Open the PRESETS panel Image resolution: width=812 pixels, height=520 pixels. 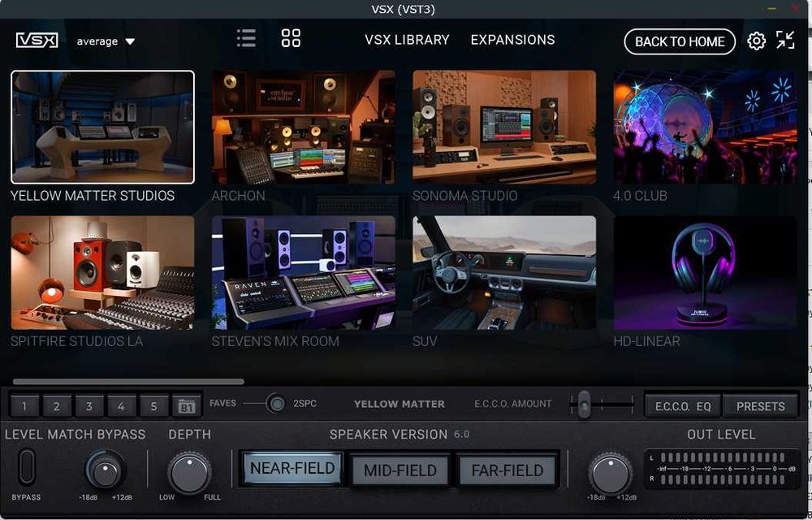[760, 406]
